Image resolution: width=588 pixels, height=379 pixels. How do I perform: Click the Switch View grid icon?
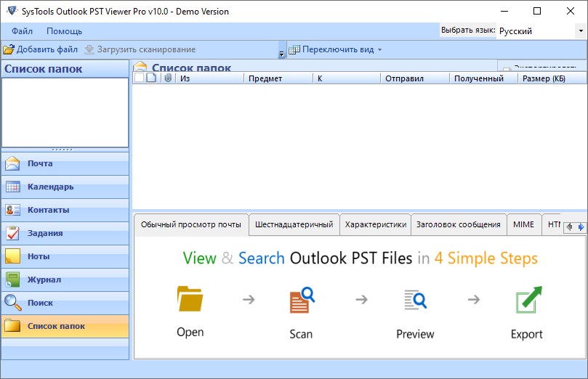pos(294,49)
